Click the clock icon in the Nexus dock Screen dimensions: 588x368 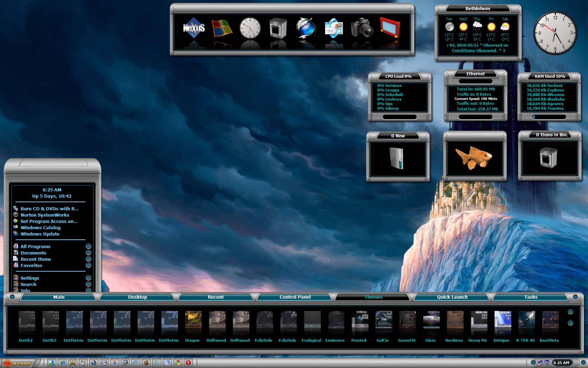[250, 28]
